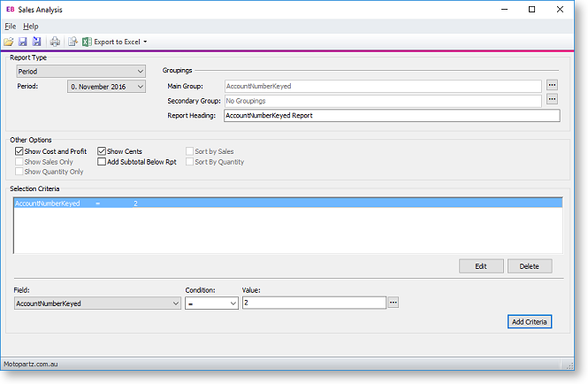
Task: Click the Edit button
Action: tap(481, 266)
